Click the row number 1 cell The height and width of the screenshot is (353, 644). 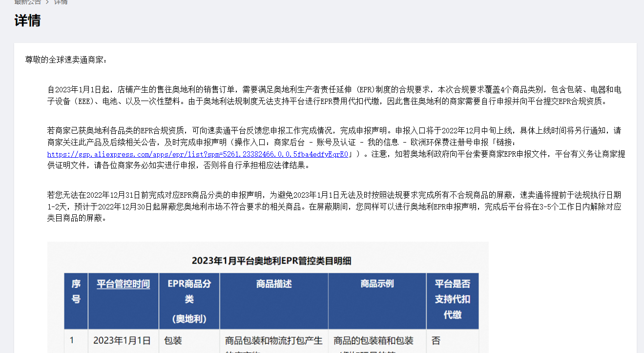coord(76,341)
